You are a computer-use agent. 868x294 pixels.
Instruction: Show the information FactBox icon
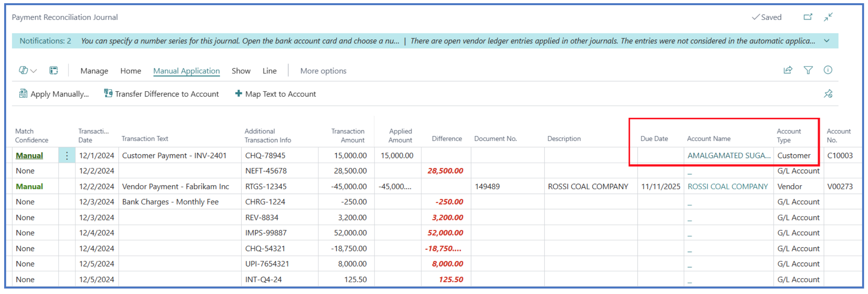coord(828,70)
